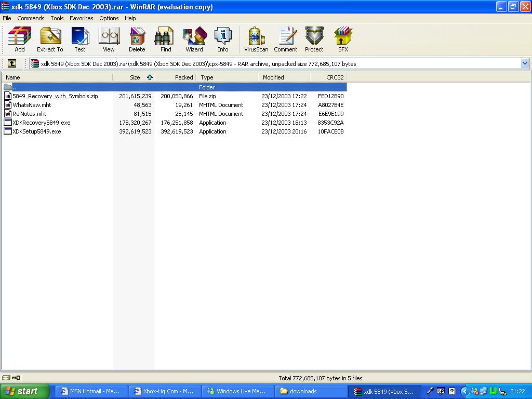Click the RelNotes.mht file icon
Image resolution: width=532 pixels, height=399 pixels.
[x=7, y=114]
